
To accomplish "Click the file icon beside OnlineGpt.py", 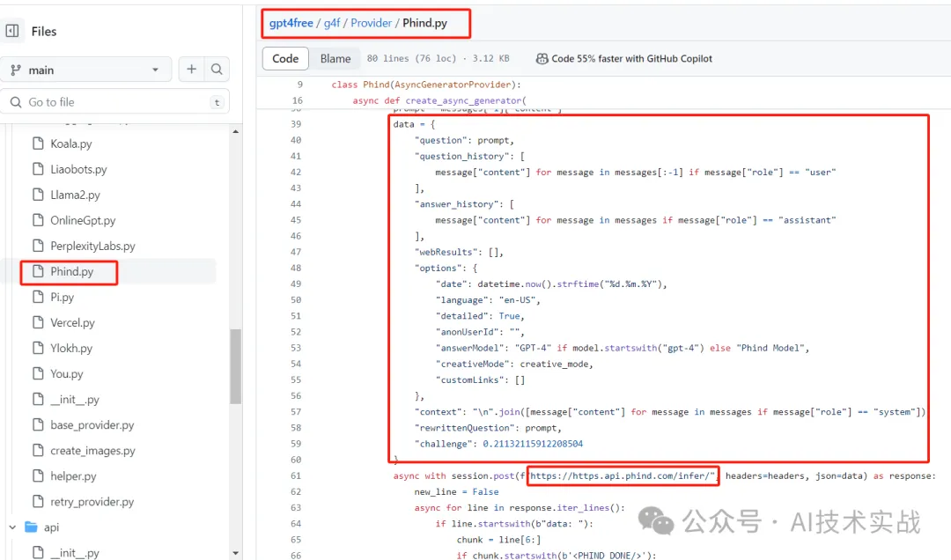I will (x=38, y=219).
